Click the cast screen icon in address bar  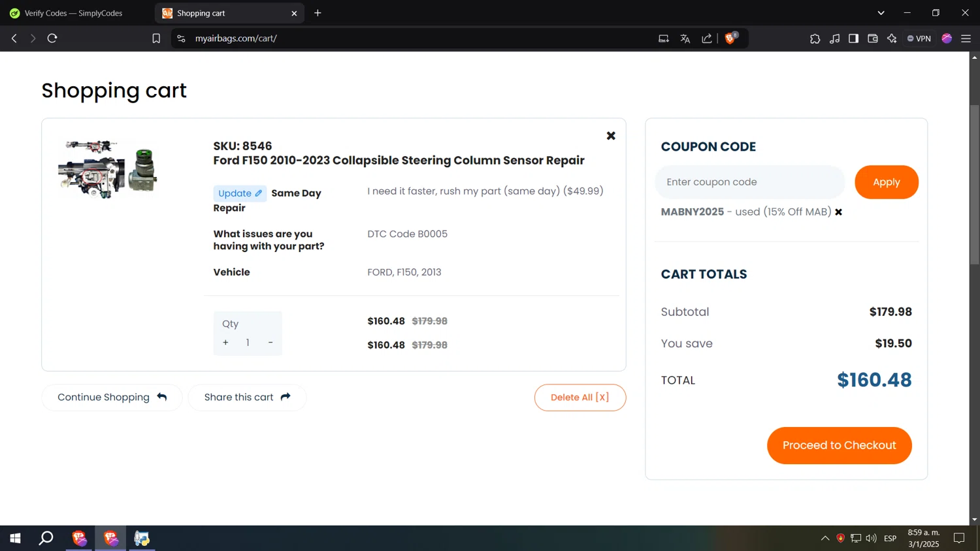click(664, 39)
